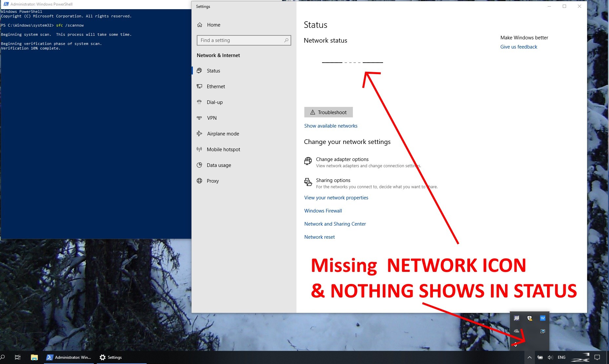Open Ethernet settings in the sidebar
This screenshot has height=364, width=609.
[x=215, y=86]
